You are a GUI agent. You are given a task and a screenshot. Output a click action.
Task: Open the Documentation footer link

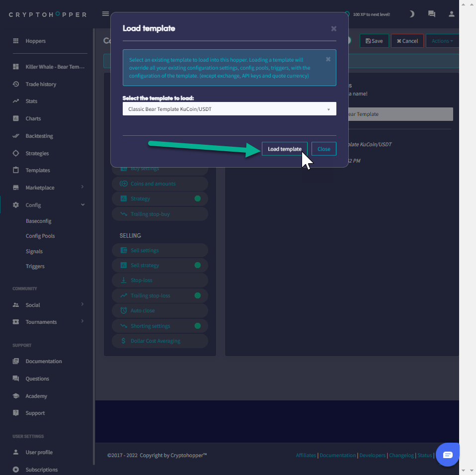[337, 455]
